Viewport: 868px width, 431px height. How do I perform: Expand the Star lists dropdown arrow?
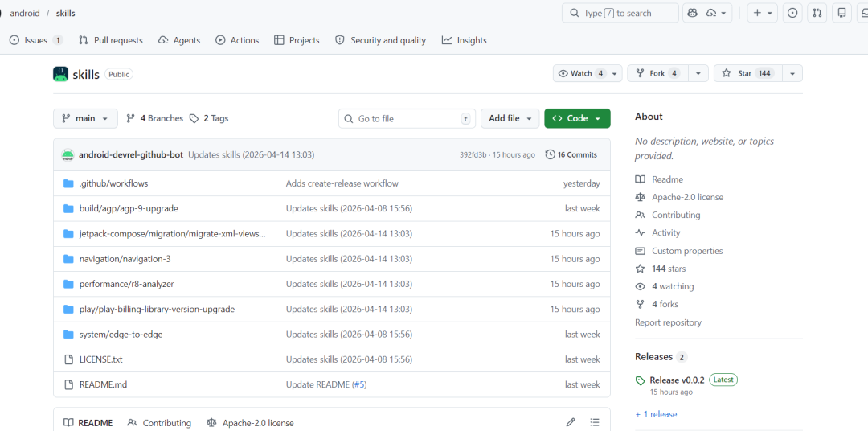(792, 73)
